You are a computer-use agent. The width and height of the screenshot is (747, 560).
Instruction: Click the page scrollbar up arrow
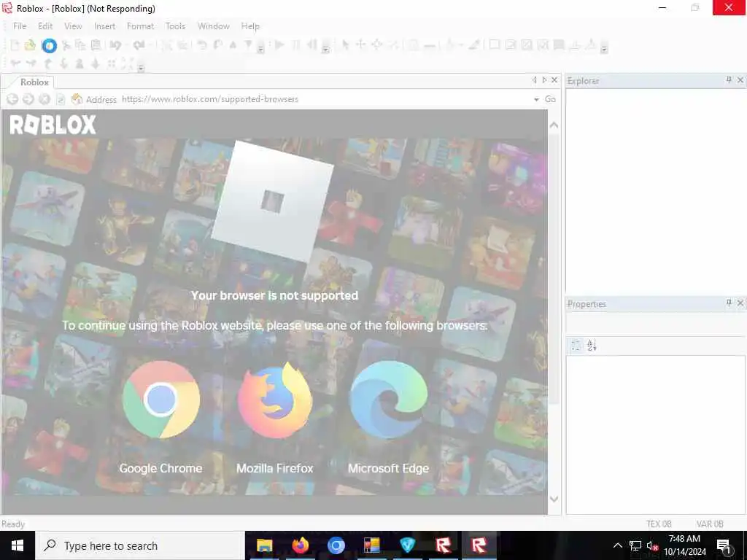(x=554, y=125)
